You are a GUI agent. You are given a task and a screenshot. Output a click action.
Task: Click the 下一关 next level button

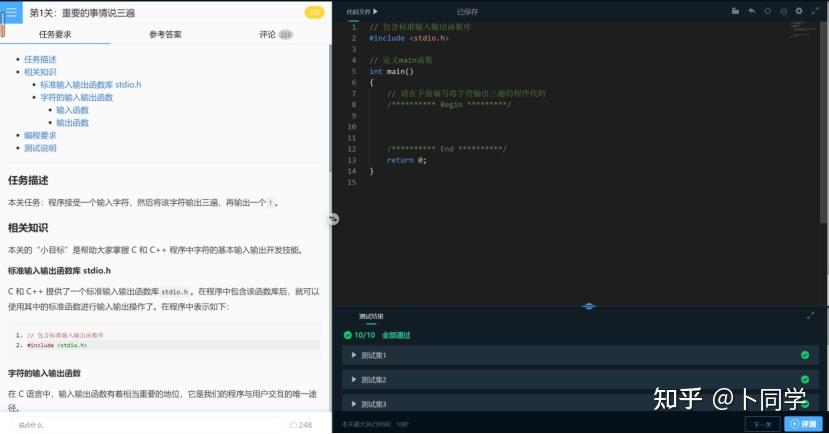762,424
